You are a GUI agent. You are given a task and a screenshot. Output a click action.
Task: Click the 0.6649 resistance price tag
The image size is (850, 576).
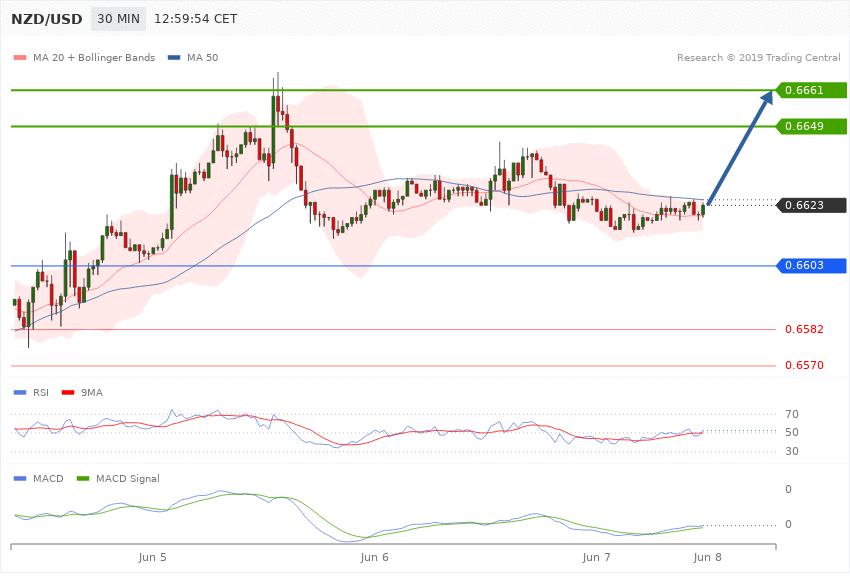[x=811, y=126]
